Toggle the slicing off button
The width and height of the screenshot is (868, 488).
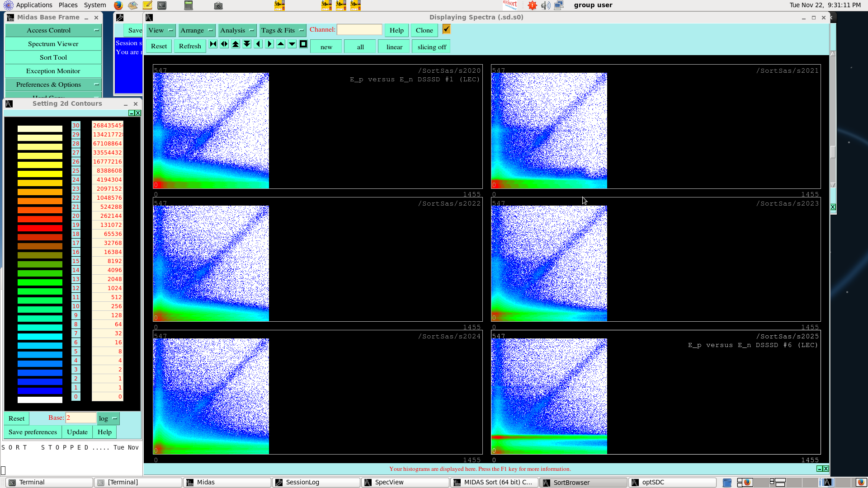click(x=432, y=47)
